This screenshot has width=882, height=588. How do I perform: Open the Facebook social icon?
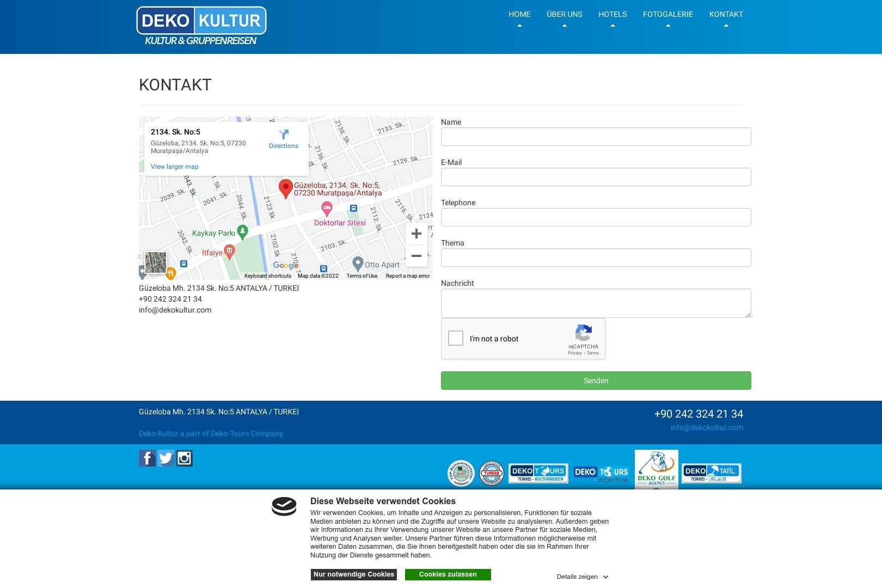147,458
